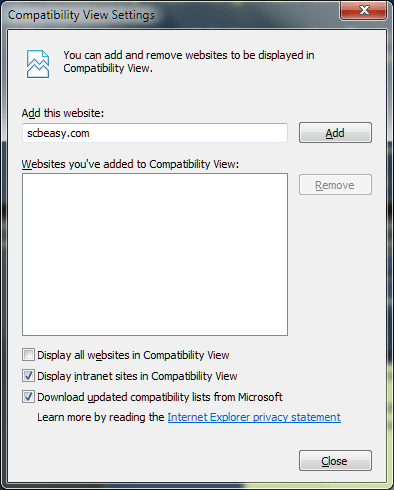Open the Internet Explorer privacy statement link

click(254, 417)
